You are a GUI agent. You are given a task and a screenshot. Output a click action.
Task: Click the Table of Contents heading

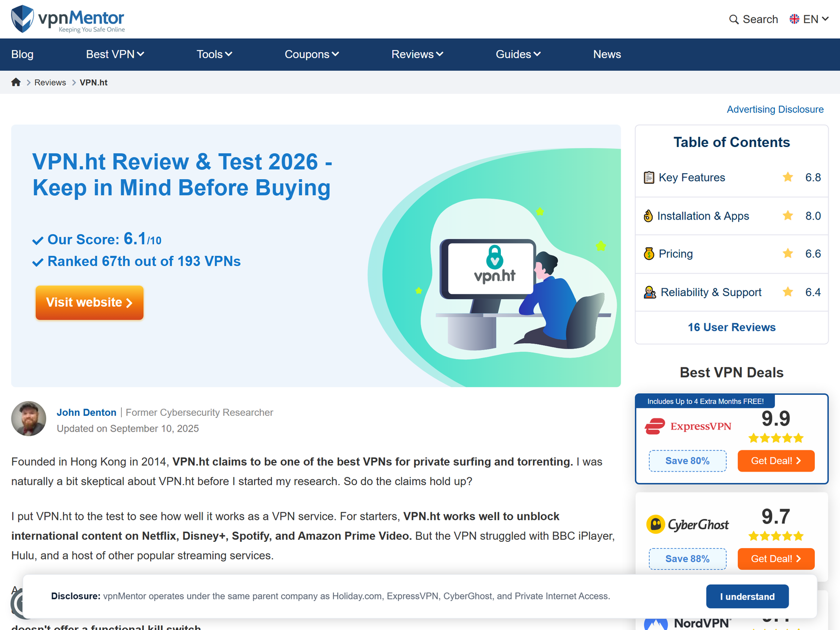(732, 142)
